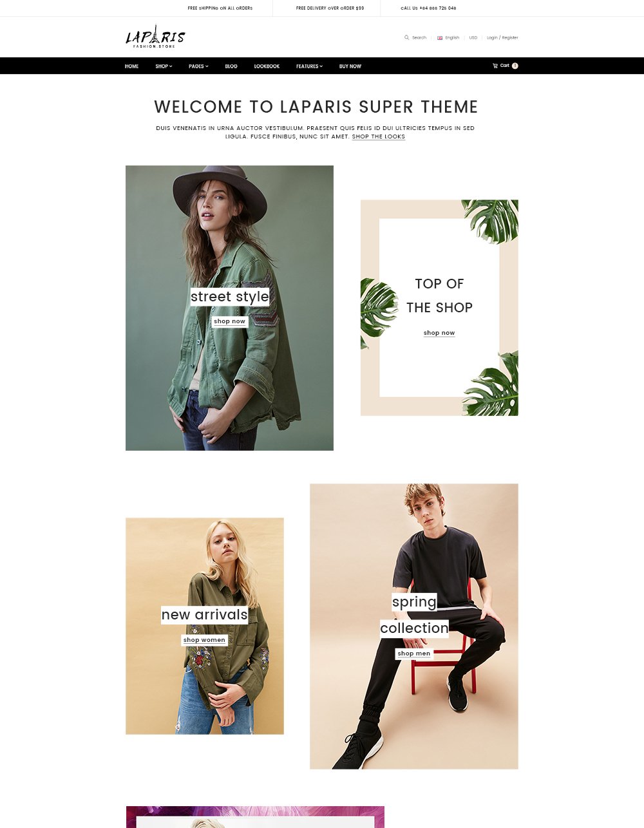644x828 pixels.
Task: Open the USD currency selector
Action: [x=473, y=38]
